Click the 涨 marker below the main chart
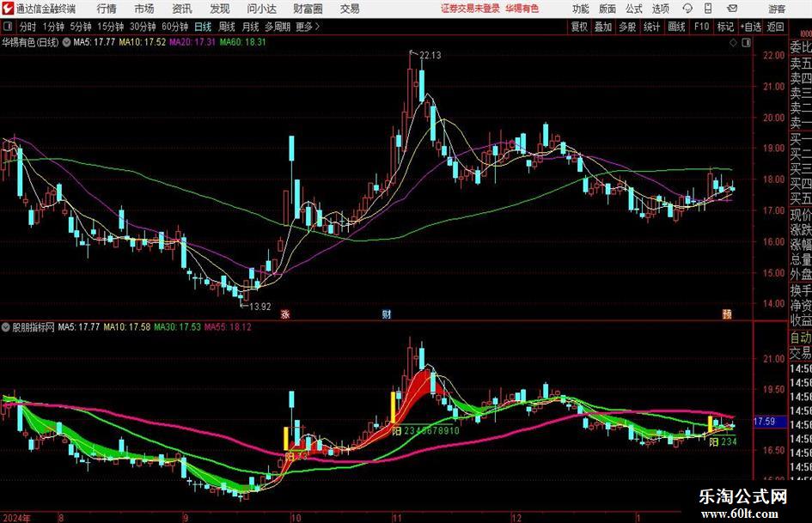This screenshot has height=523, width=812. pos(284,313)
